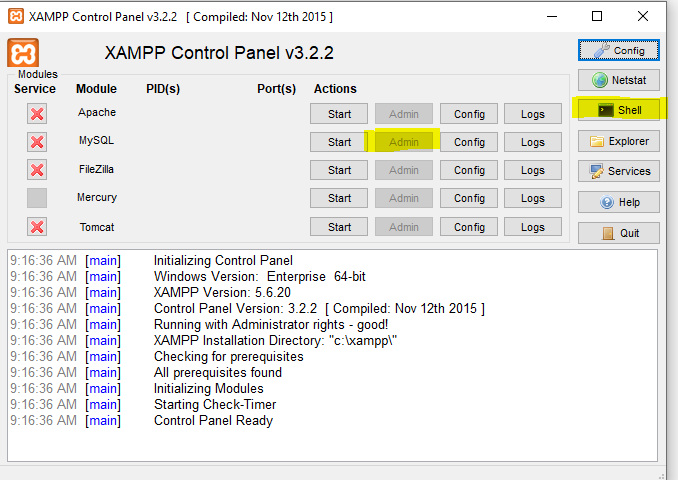Screen dimensions: 678x480
Task: Click the large orange XAMPP logo
Action: pyautogui.click(x=23, y=53)
